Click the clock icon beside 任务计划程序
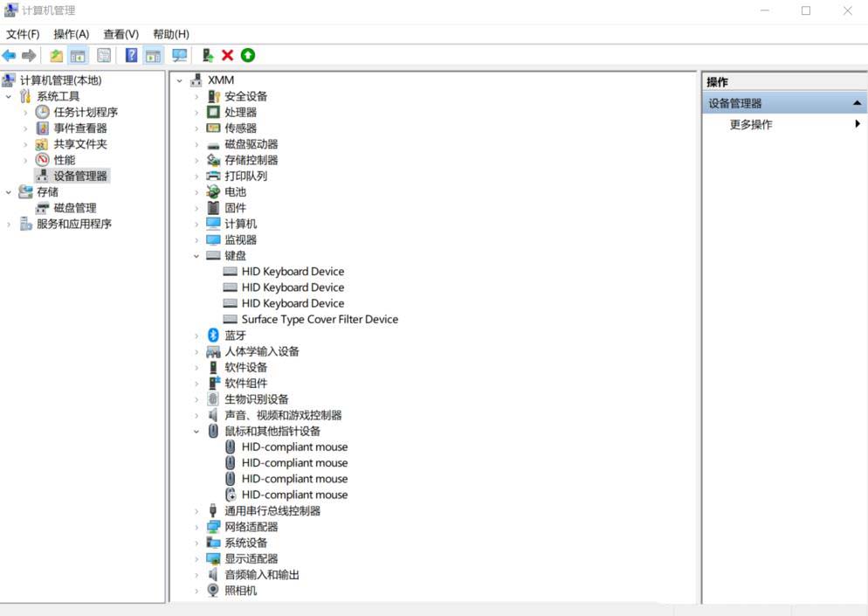This screenshot has width=868, height=616. coord(42,112)
